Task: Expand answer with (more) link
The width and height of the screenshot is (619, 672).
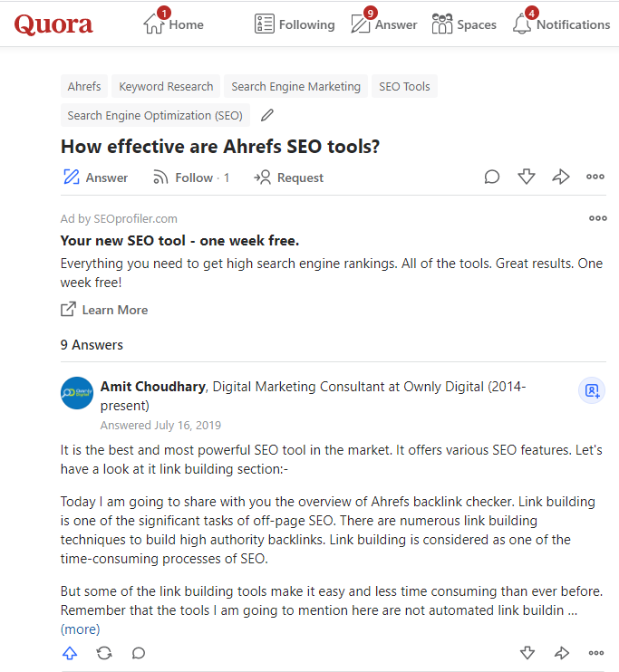Action: pos(80,629)
